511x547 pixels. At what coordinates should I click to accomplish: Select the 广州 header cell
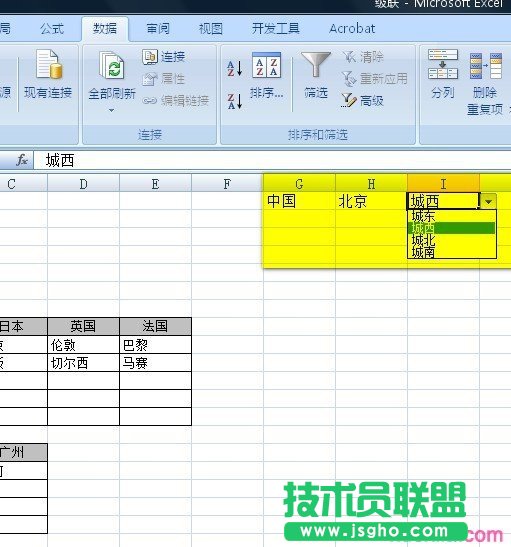coord(23,452)
